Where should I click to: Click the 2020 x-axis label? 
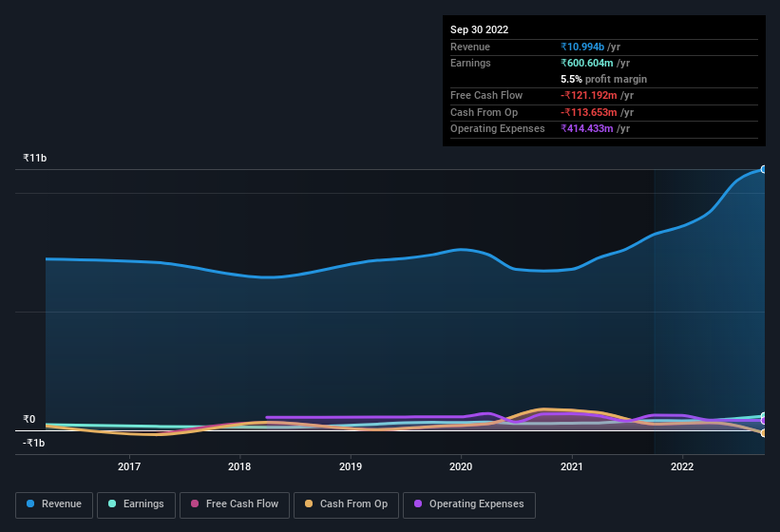click(461, 466)
